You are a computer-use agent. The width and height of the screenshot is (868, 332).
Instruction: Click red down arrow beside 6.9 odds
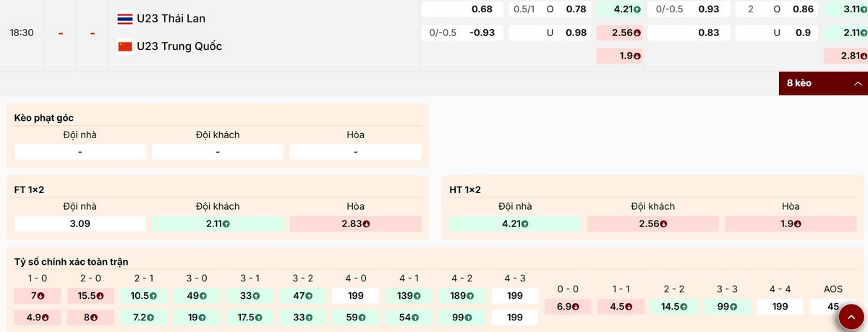tap(576, 307)
